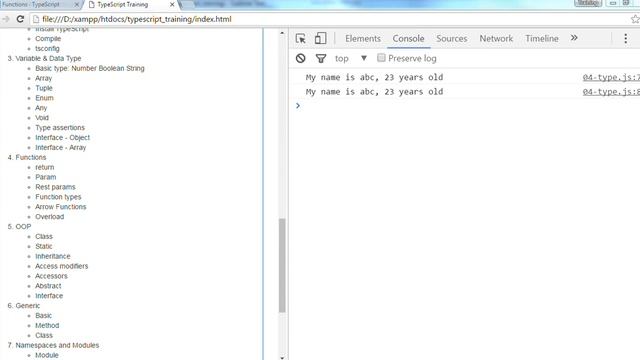
Task: Open the Accessors link
Action: point(51,276)
